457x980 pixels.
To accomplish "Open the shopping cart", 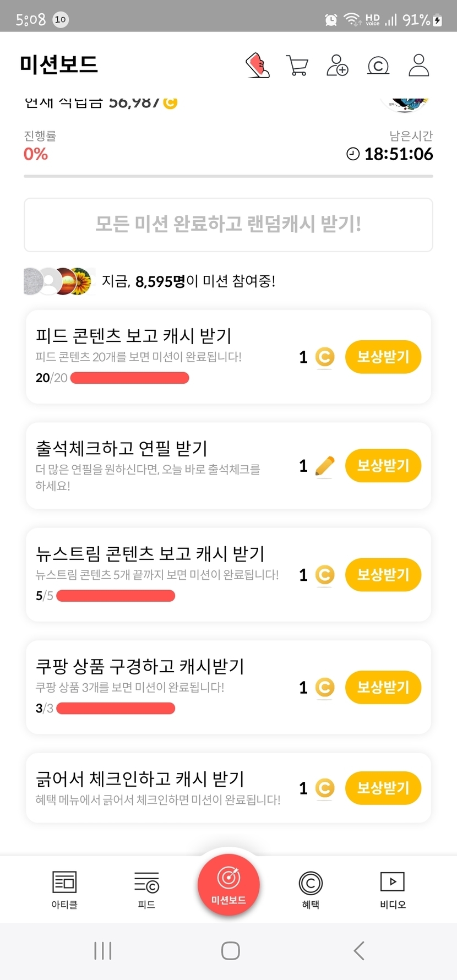I will (297, 66).
